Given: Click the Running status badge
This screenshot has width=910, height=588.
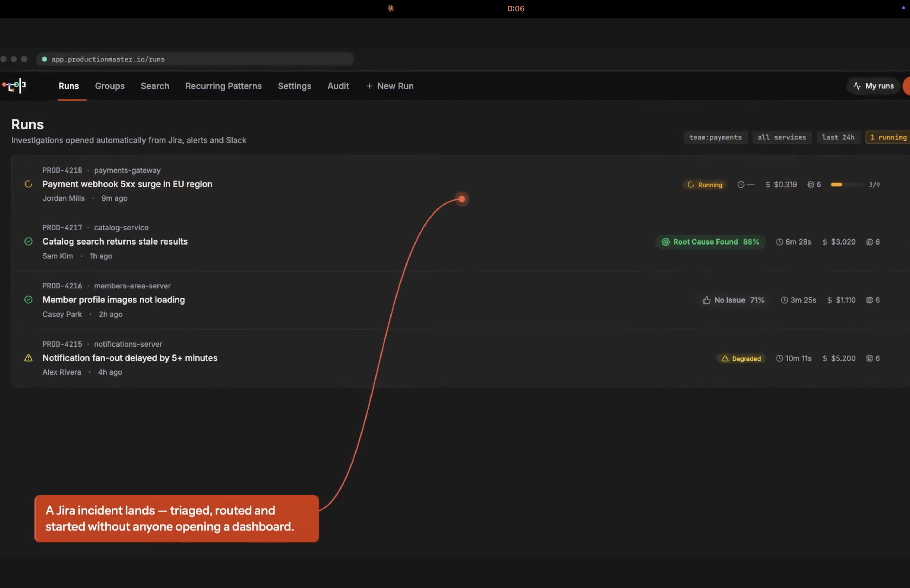Looking at the screenshot, I should (x=705, y=185).
